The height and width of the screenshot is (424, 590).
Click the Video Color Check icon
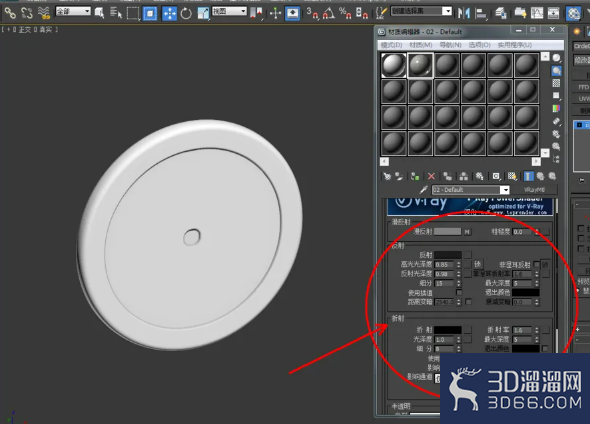click(x=556, y=108)
